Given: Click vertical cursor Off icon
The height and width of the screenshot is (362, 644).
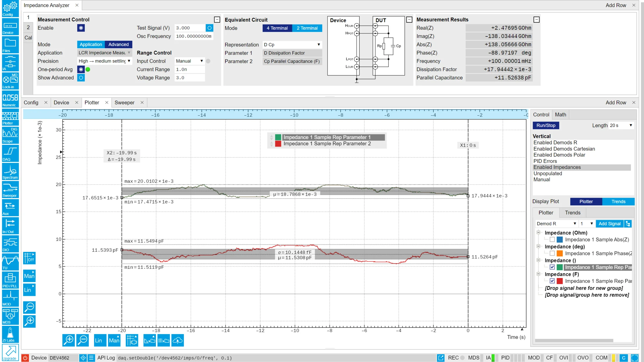Looking at the screenshot, I should [x=29, y=258].
